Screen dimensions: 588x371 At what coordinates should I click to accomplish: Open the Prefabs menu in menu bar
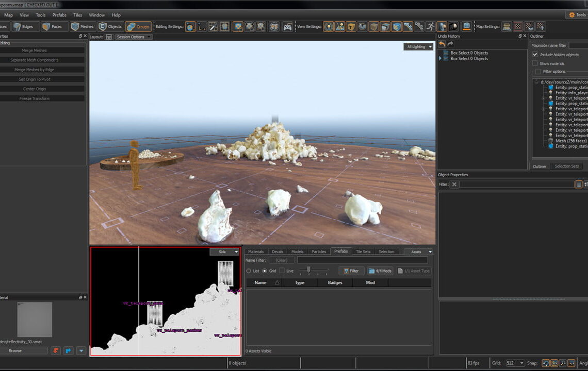tap(59, 15)
